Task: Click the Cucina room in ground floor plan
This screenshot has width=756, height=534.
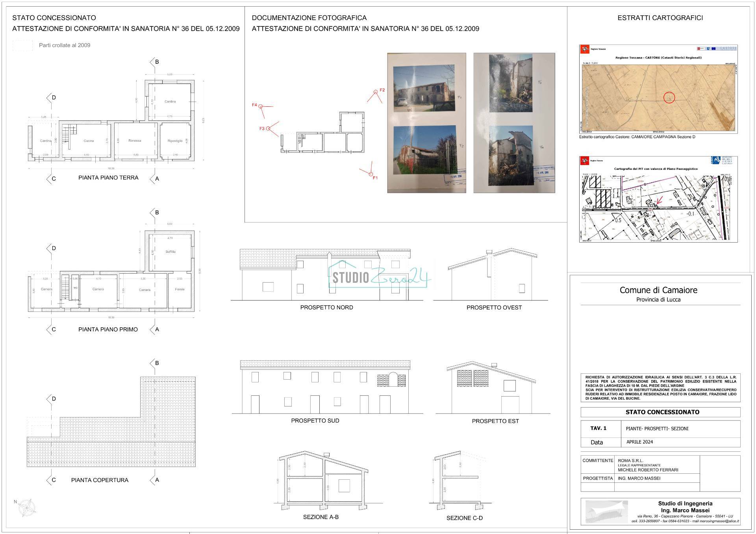Action: 89,141
